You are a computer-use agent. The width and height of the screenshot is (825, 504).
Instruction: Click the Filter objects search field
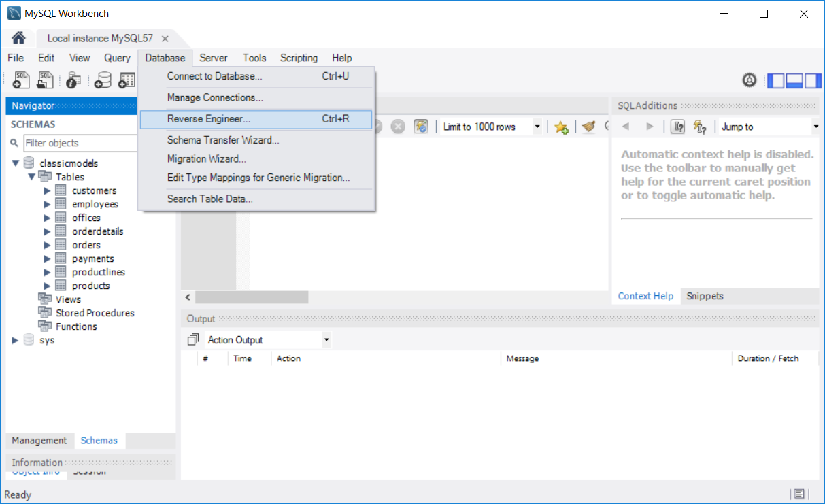[80, 143]
